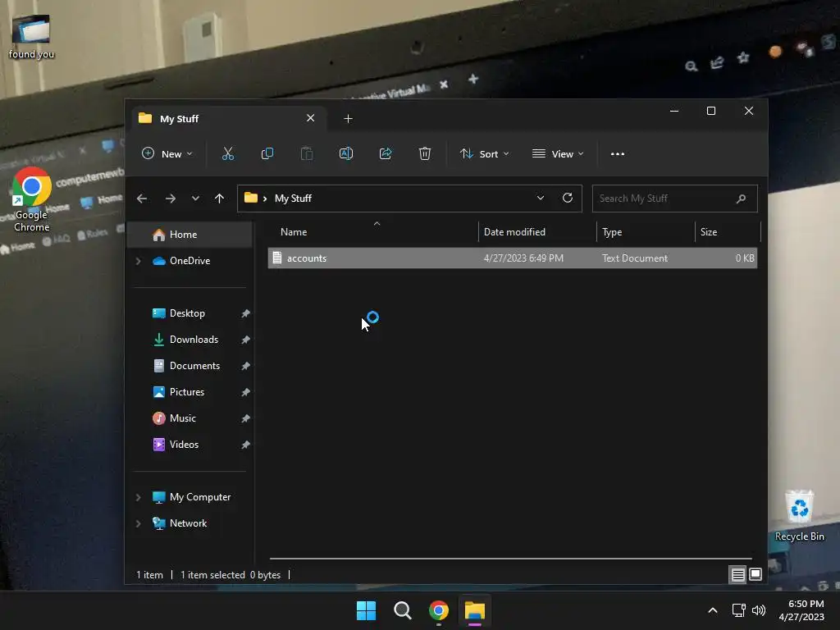Image resolution: width=840 pixels, height=630 pixels.
Task: Open Pictures quick access folder
Action: (x=187, y=392)
